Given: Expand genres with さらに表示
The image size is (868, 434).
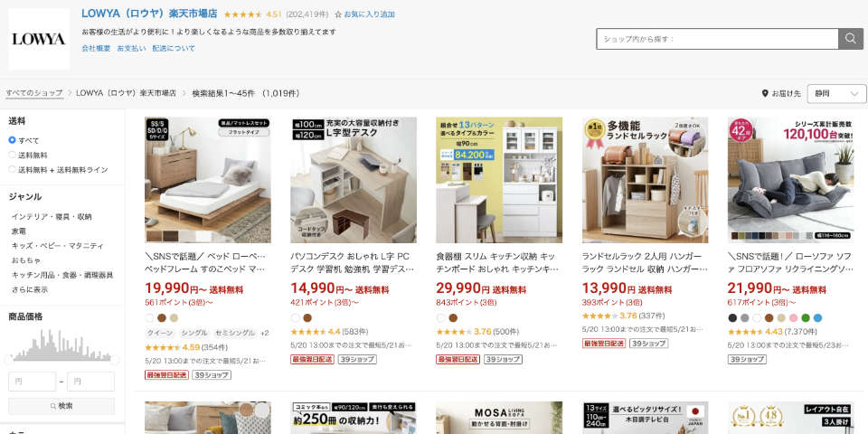Looking at the screenshot, I should (30, 289).
